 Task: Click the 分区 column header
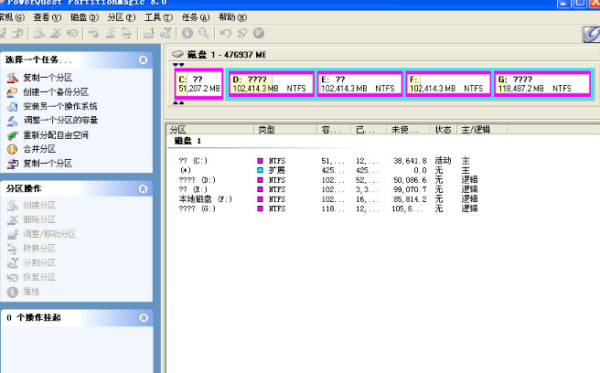point(210,130)
